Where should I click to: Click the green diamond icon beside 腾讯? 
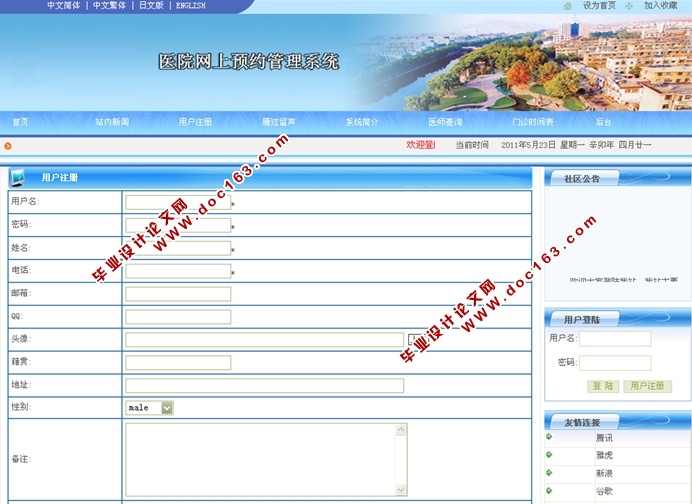click(x=549, y=436)
